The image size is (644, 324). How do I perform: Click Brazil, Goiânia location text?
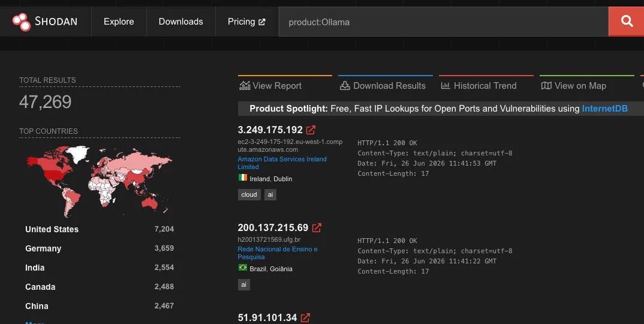271,269
